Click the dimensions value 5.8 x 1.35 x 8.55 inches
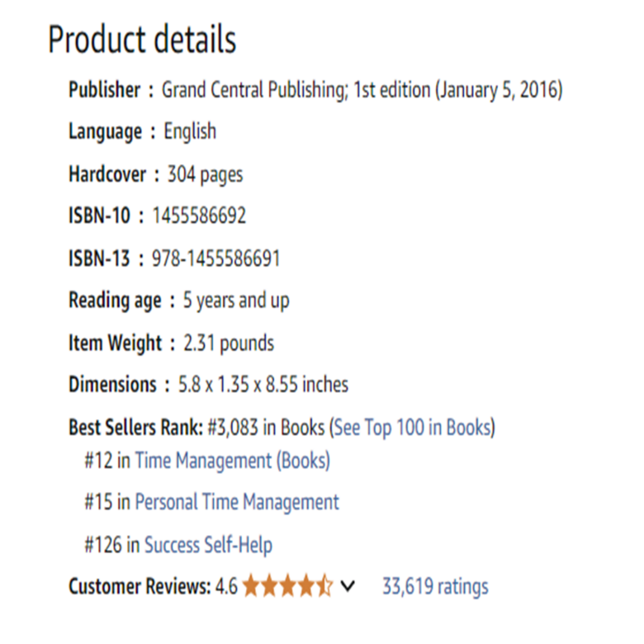Viewport: 644px width, 644px height. point(263,384)
